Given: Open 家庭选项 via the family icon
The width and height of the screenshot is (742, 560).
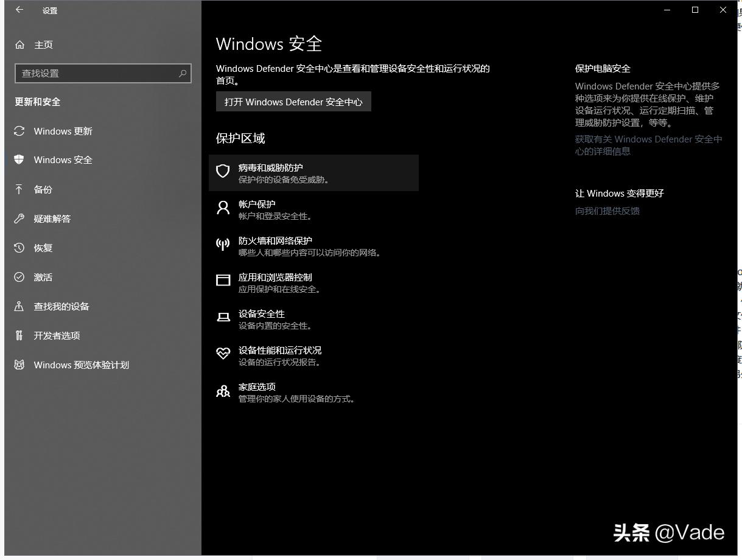Looking at the screenshot, I should click(223, 391).
